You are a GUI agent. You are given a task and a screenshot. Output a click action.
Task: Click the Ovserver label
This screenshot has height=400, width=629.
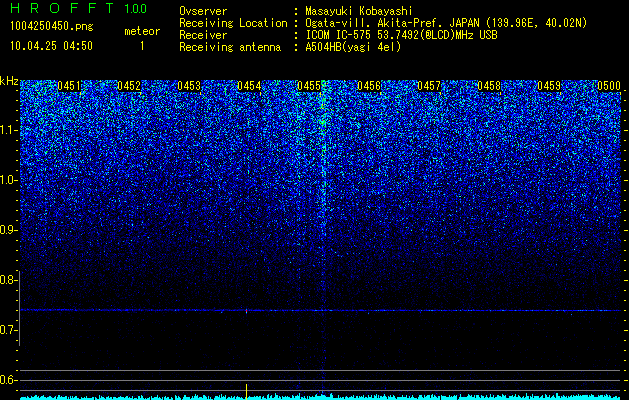203,11
